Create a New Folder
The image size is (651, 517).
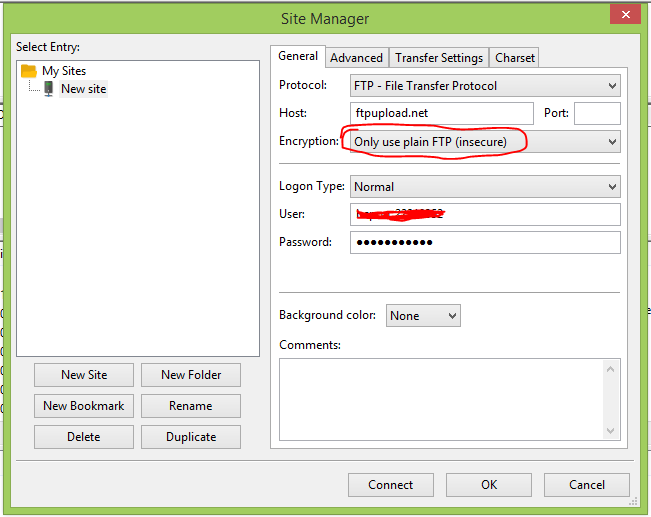coord(190,375)
